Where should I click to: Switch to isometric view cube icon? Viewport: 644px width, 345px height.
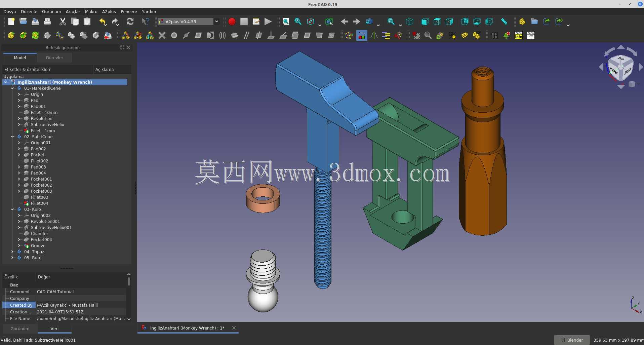pyautogui.click(x=410, y=22)
